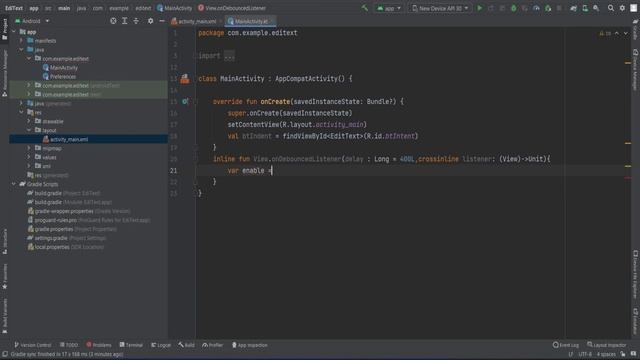This screenshot has width=640, height=360.
Task: Open the Terminal tool window
Action: [x=131, y=345]
